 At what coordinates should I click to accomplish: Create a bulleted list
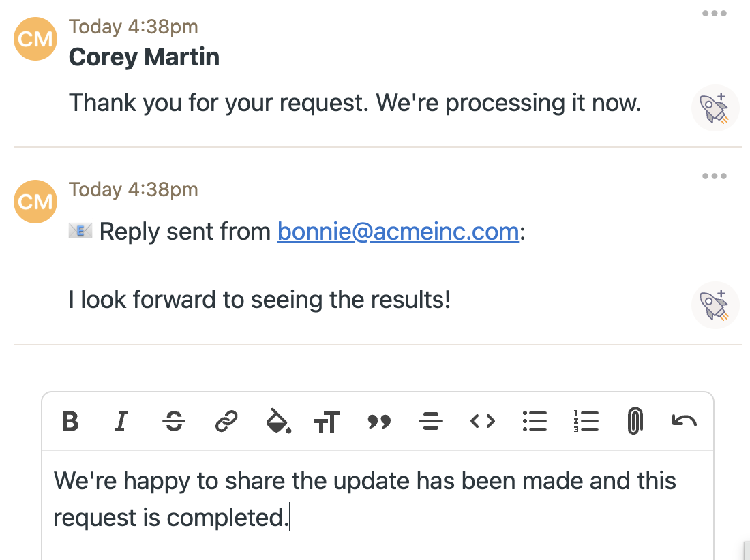[x=535, y=422]
